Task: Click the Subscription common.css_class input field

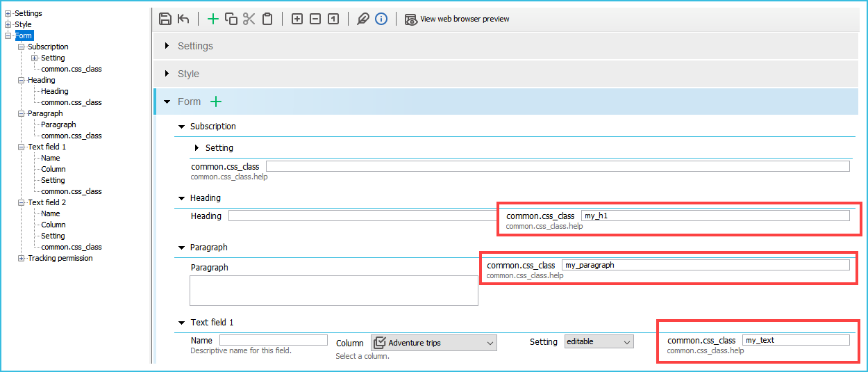Action: point(558,166)
